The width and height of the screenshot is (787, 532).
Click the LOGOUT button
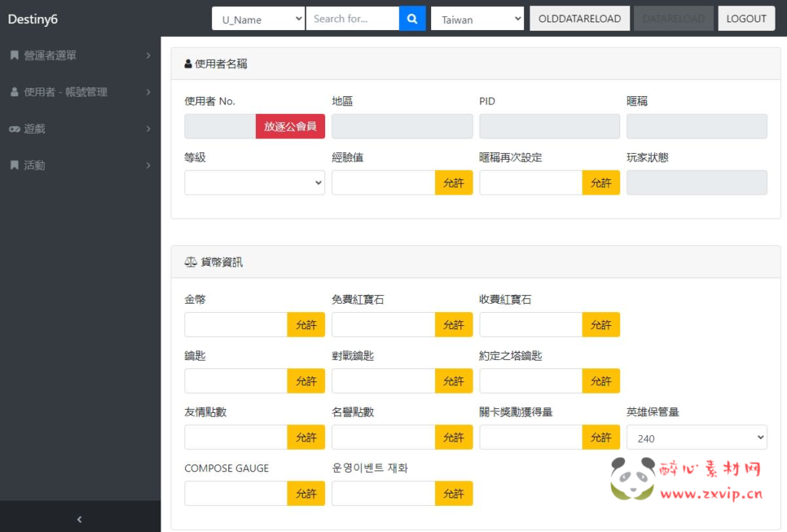(745, 18)
